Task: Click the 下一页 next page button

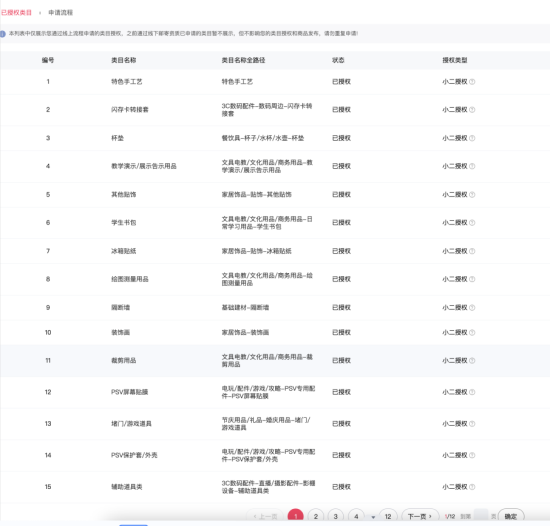Action: (x=420, y=516)
